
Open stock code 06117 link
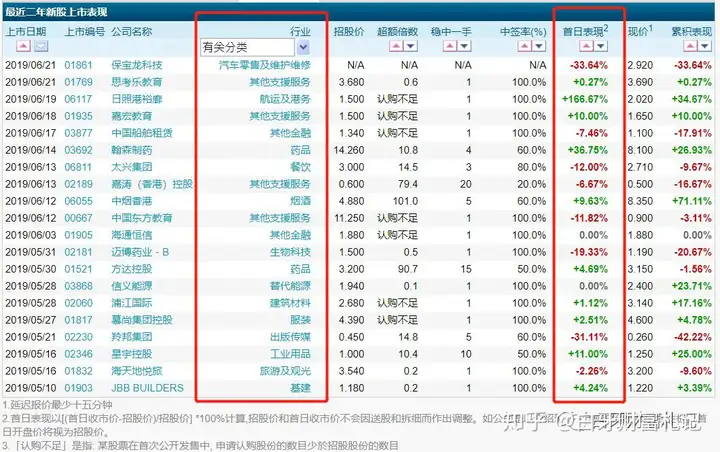point(79,99)
